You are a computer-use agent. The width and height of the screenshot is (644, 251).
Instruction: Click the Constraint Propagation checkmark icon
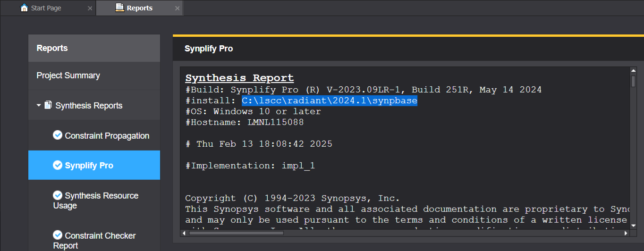pos(58,135)
